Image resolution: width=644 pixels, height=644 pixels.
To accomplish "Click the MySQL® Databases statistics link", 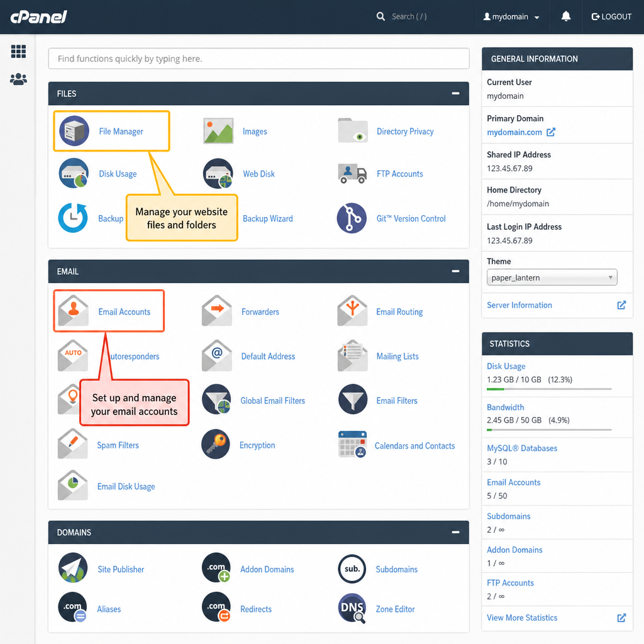I will coord(521,448).
